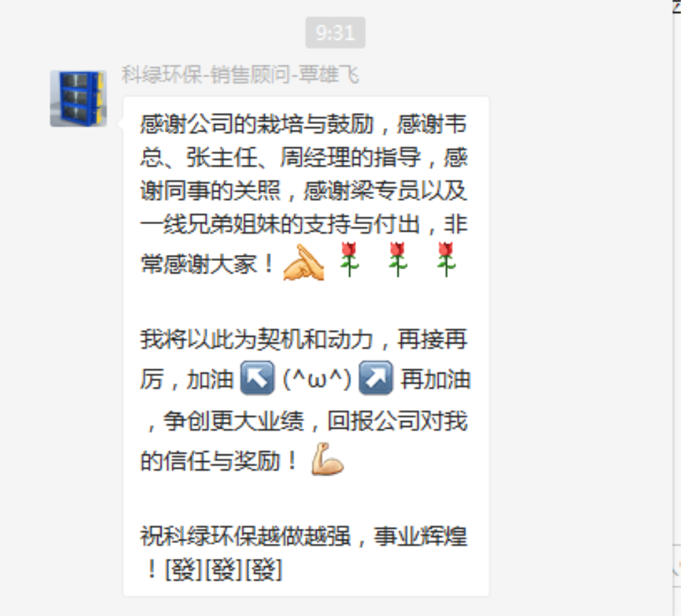Screen dimensions: 681x616
Task: Click the (^ω^) kaomoji text
Action: [x=317, y=379]
